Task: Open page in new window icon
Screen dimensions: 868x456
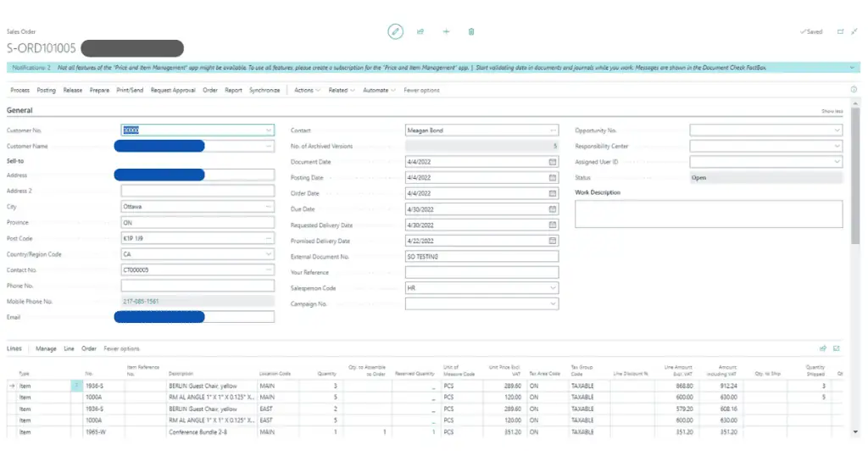Action: click(840, 31)
